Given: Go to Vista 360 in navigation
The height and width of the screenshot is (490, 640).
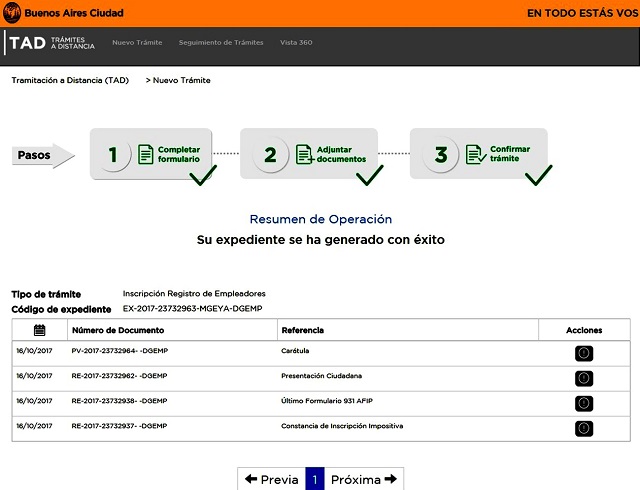Looking at the screenshot, I should pos(296,43).
